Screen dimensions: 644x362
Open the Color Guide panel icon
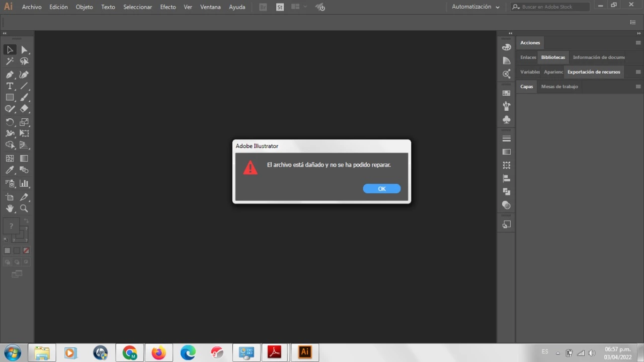pyautogui.click(x=507, y=60)
